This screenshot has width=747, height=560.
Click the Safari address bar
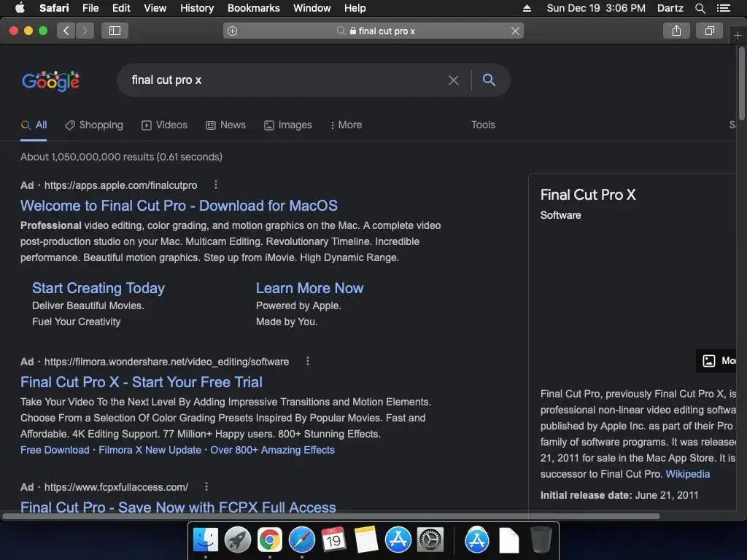tap(373, 31)
